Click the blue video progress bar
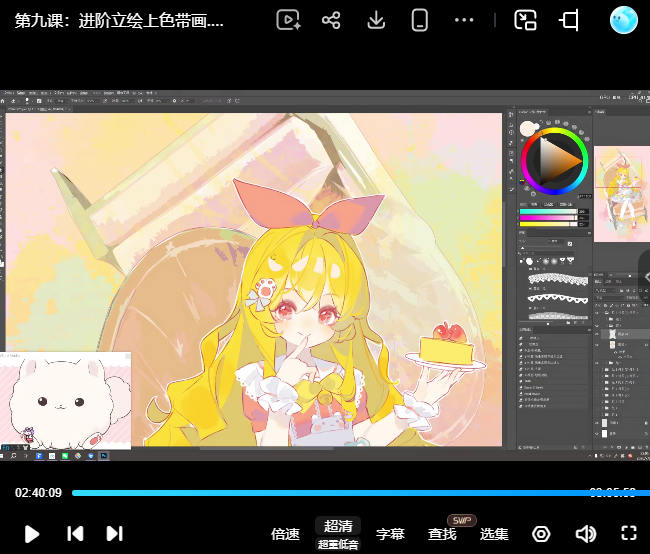 click(x=361, y=493)
